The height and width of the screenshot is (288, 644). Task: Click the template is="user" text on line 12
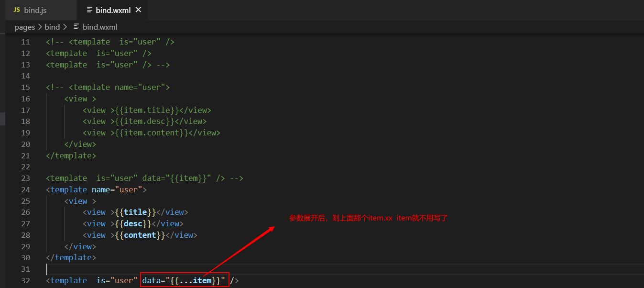click(x=98, y=54)
